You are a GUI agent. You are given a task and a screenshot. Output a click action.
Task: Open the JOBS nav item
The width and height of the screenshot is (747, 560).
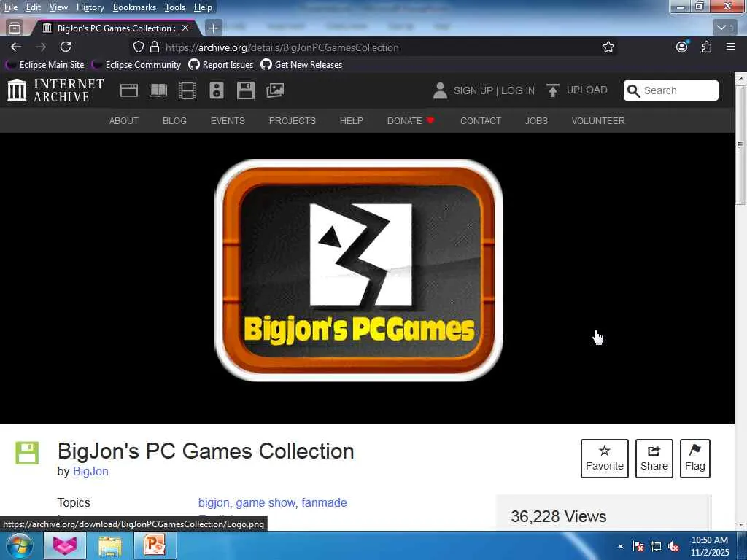(x=536, y=120)
